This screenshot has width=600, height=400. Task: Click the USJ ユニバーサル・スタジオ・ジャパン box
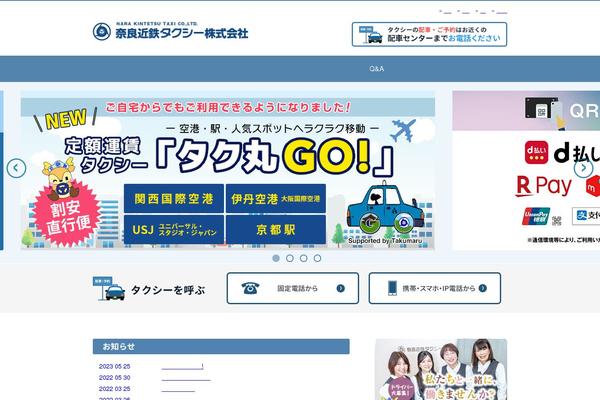[x=174, y=230]
